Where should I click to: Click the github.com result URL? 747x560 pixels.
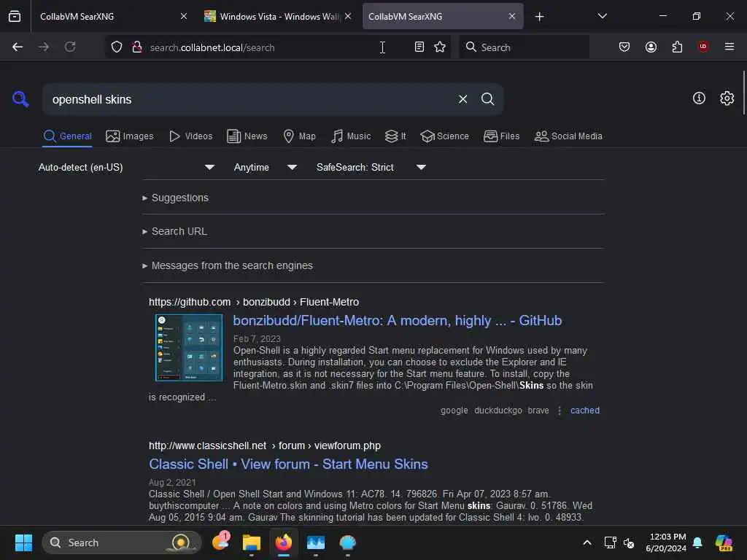254,302
